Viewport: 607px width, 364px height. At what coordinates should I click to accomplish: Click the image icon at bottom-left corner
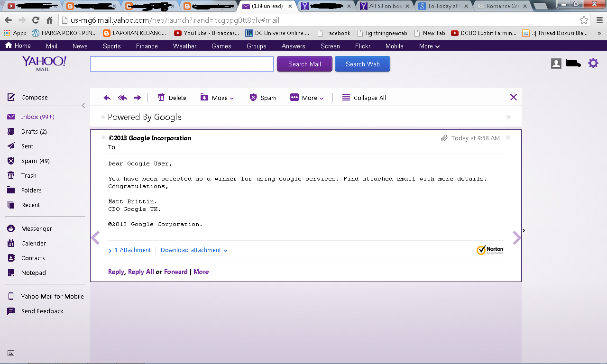point(11,353)
